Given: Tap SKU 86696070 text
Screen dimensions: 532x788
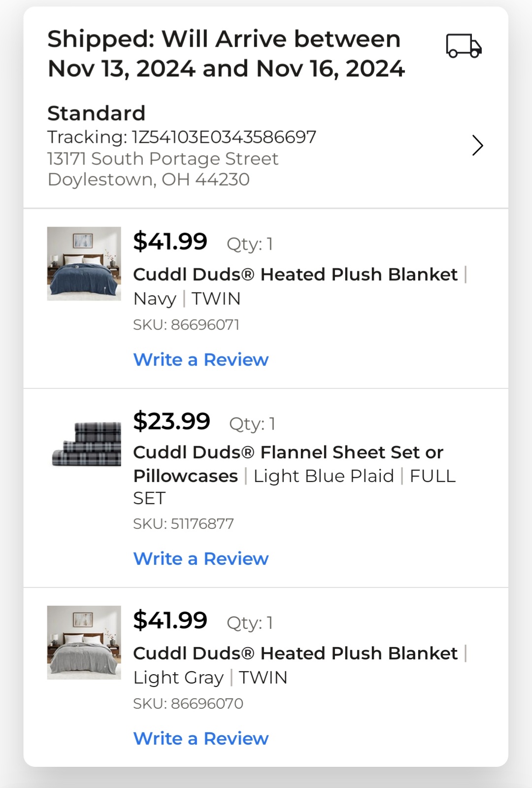Looking at the screenshot, I should [188, 704].
